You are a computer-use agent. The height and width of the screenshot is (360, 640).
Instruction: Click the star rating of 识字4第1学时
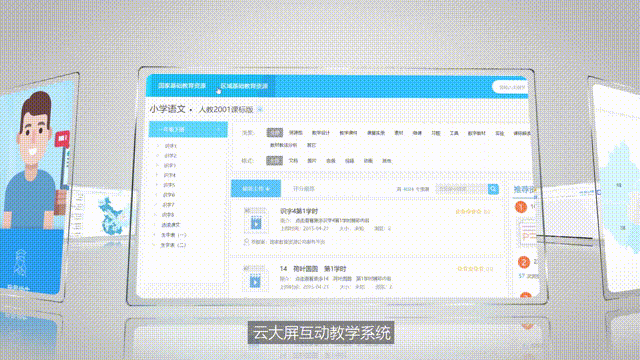469,211
